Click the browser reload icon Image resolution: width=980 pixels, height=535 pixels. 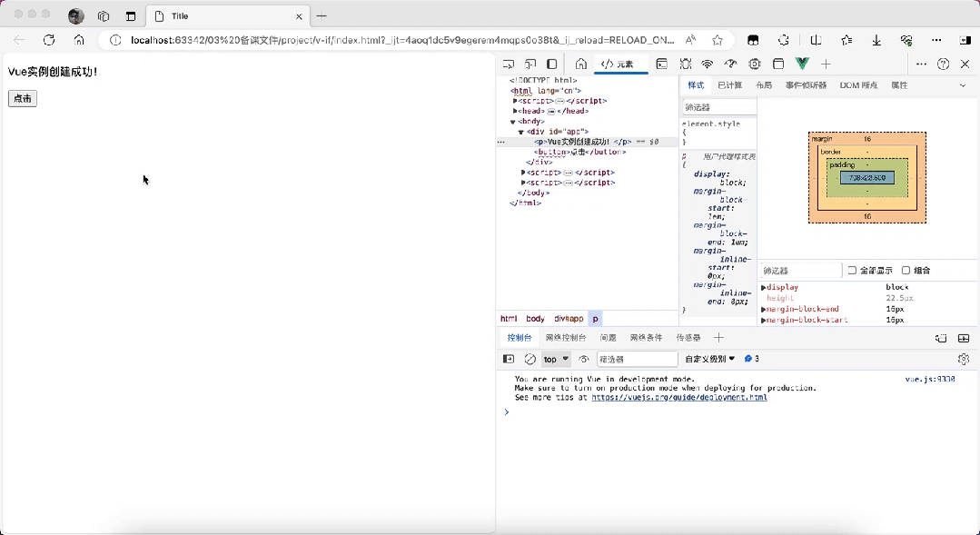point(49,40)
